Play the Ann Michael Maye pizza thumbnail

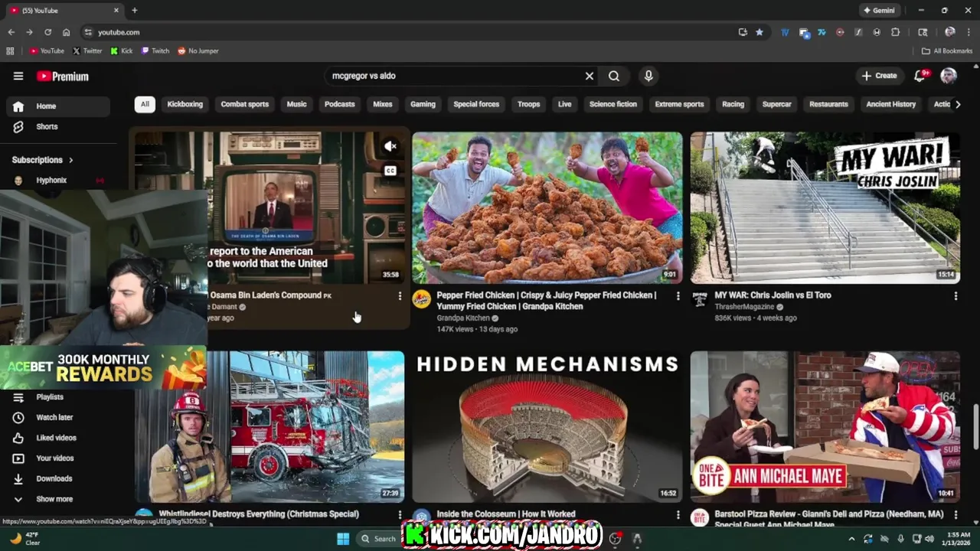(825, 426)
